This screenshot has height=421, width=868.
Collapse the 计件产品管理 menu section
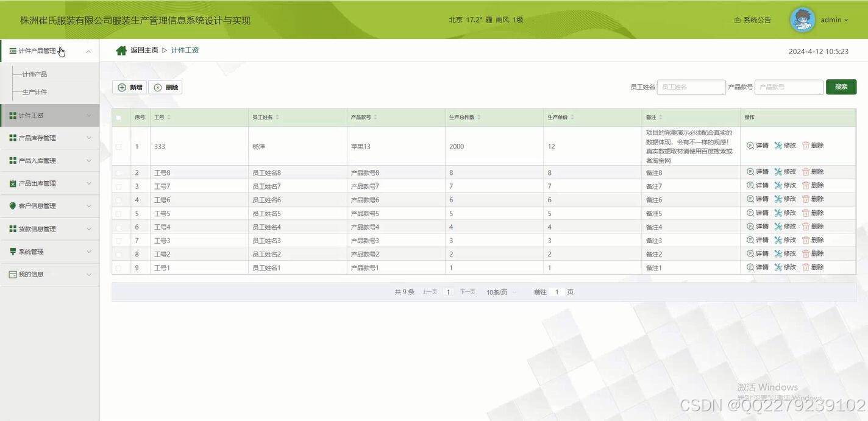click(89, 51)
